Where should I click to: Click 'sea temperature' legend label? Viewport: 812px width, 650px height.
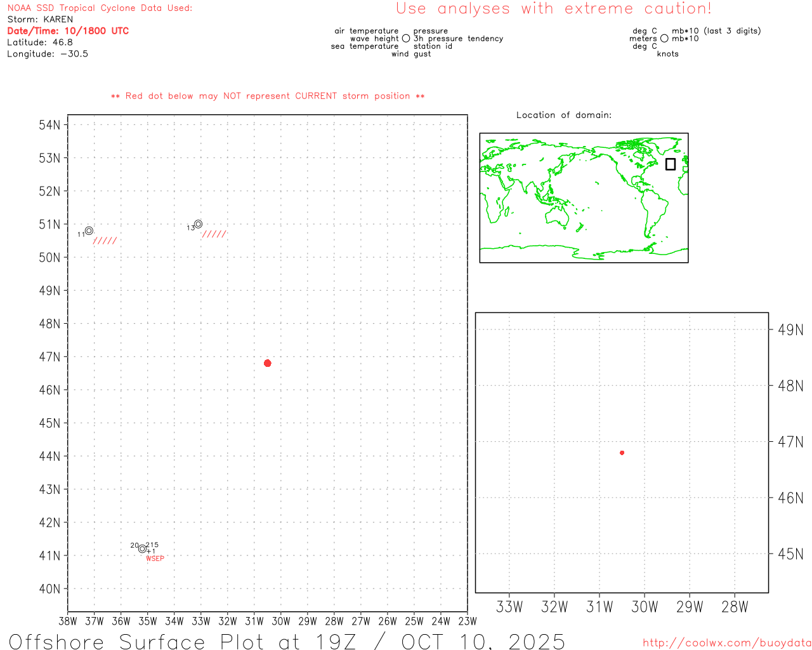pyautogui.click(x=365, y=46)
